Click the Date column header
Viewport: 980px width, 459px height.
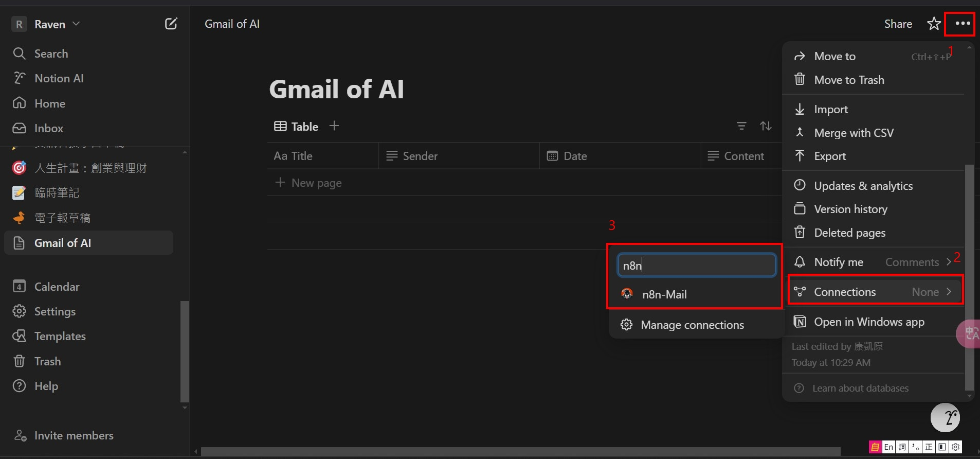(x=620, y=156)
